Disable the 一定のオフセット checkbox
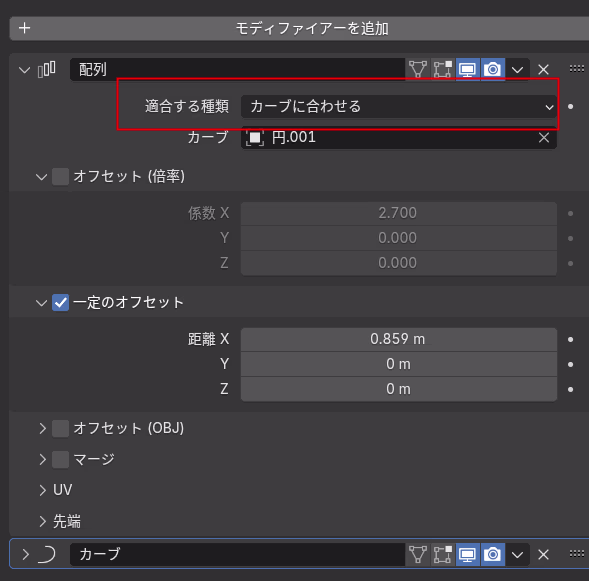 click(60, 303)
